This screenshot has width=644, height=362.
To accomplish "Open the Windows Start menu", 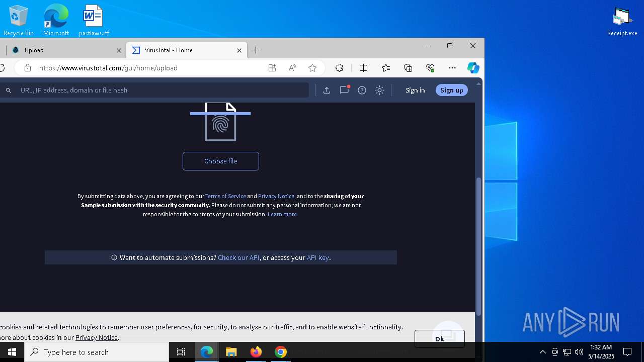I will tap(12, 352).
